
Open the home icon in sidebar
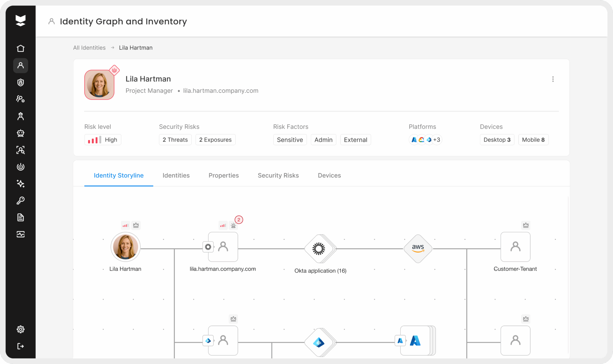(x=20, y=48)
